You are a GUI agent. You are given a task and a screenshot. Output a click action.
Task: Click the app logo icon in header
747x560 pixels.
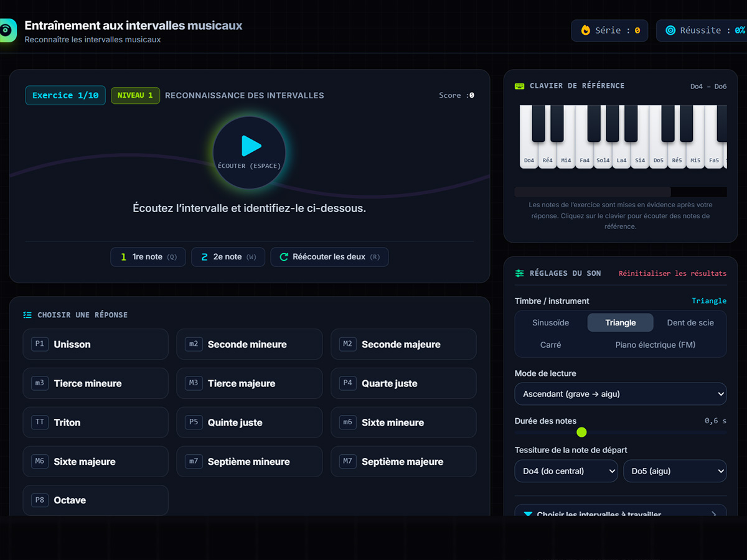[7, 30]
